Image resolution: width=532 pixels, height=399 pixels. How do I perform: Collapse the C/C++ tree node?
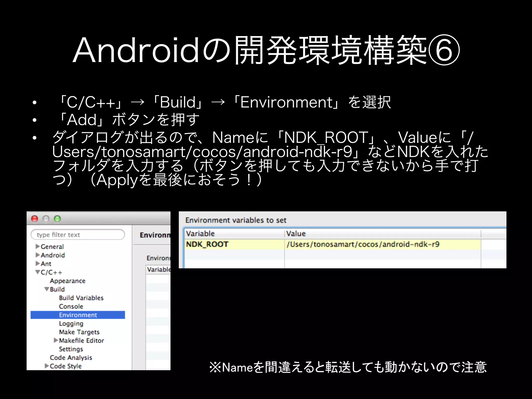38,272
